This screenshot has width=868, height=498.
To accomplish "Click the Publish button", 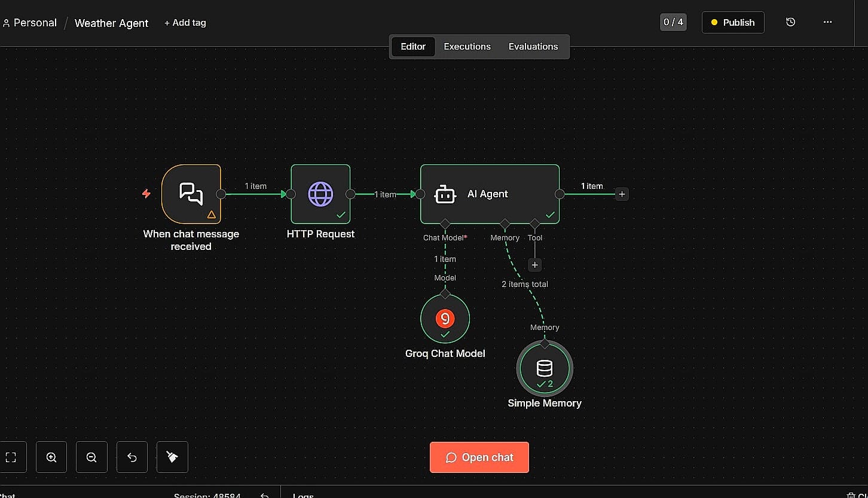I will click(732, 23).
